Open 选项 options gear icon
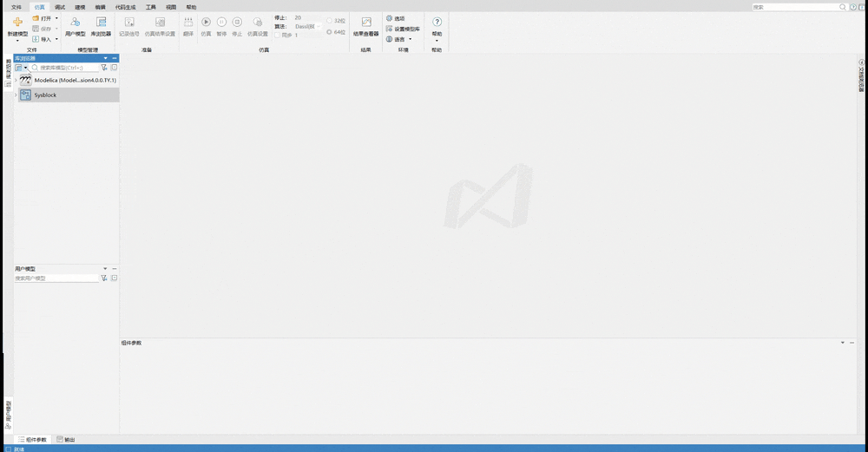This screenshot has width=868, height=452. [x=389, y=18]
